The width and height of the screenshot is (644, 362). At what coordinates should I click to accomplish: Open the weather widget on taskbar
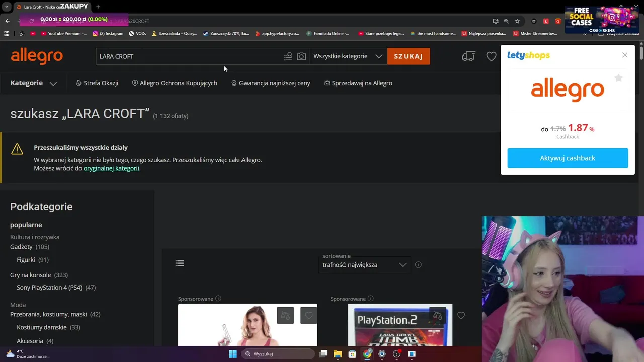(x=28, y=354)
